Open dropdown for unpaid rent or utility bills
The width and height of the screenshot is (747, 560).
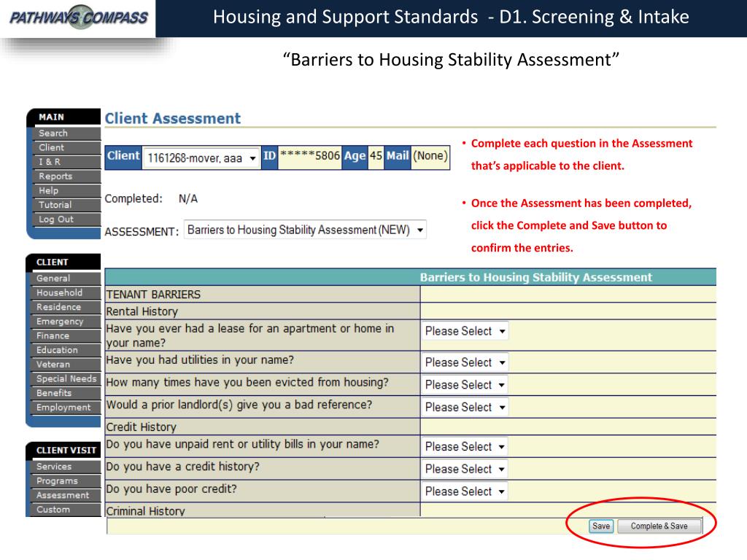point(465,447)
